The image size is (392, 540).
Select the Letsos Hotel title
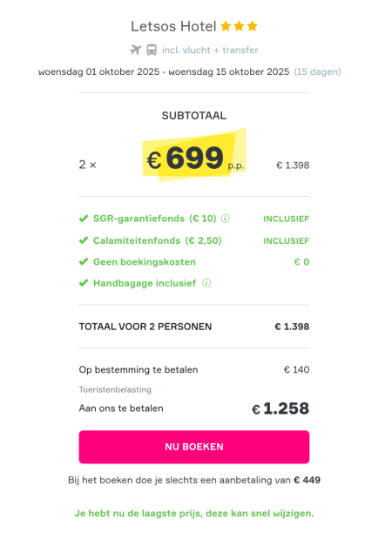[173, 26]
